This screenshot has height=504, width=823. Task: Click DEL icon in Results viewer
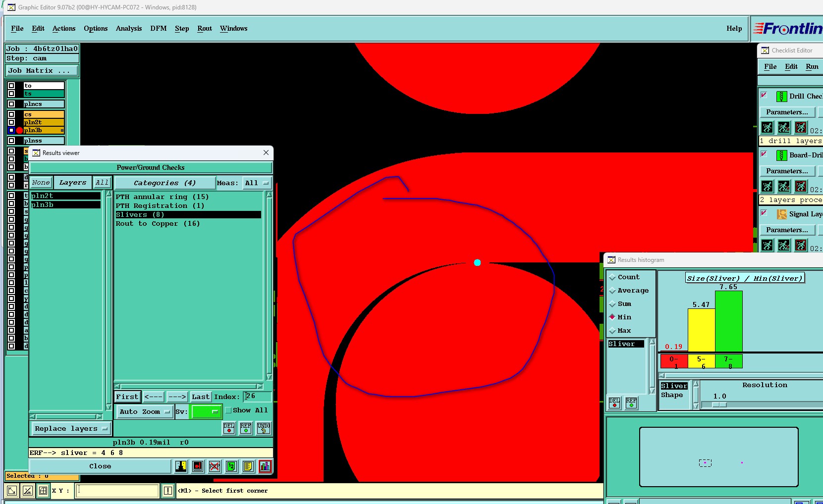coord(229,428)
